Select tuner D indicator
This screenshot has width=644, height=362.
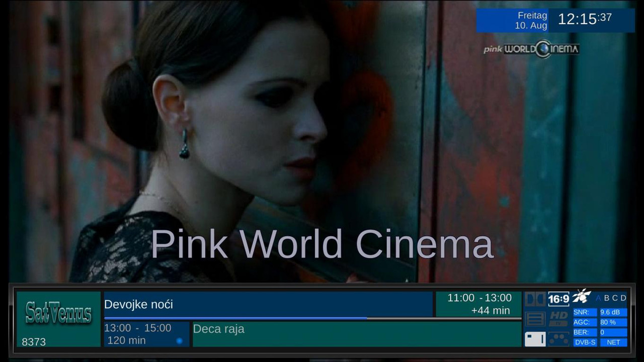(x=623, y=298)
